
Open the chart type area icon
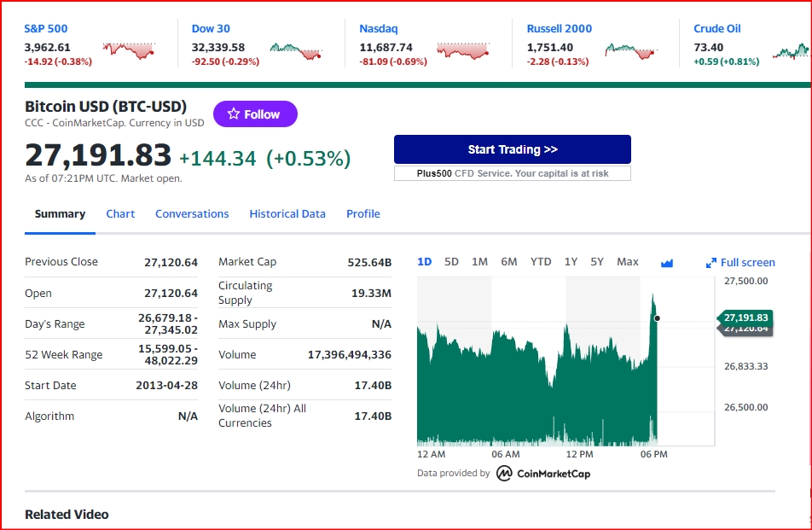tap(667, 263)
